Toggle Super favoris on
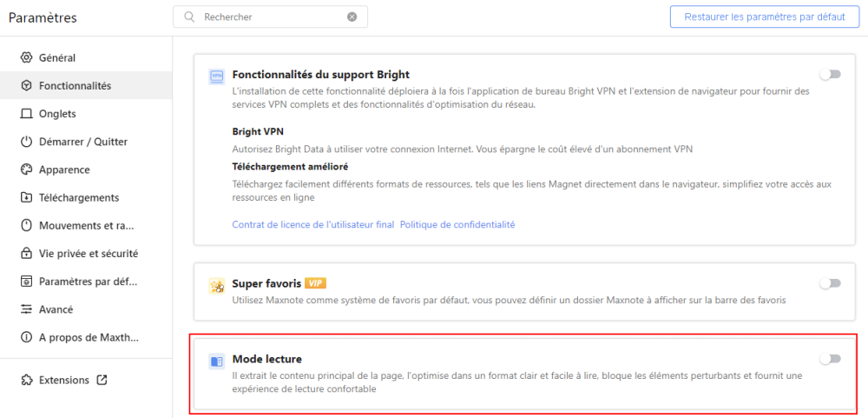The width and height of the screenshot is (868, 418). 830,283
